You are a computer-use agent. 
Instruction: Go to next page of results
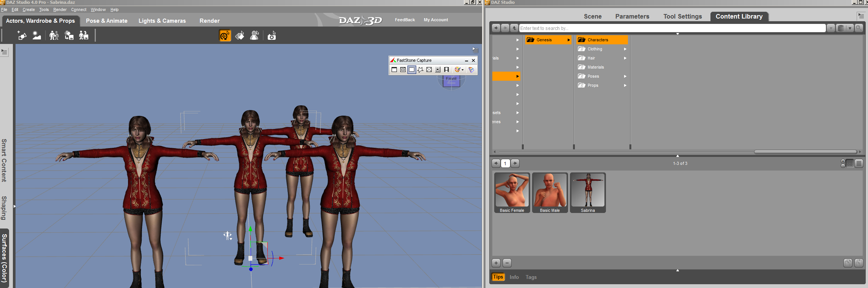pos(515,163)
